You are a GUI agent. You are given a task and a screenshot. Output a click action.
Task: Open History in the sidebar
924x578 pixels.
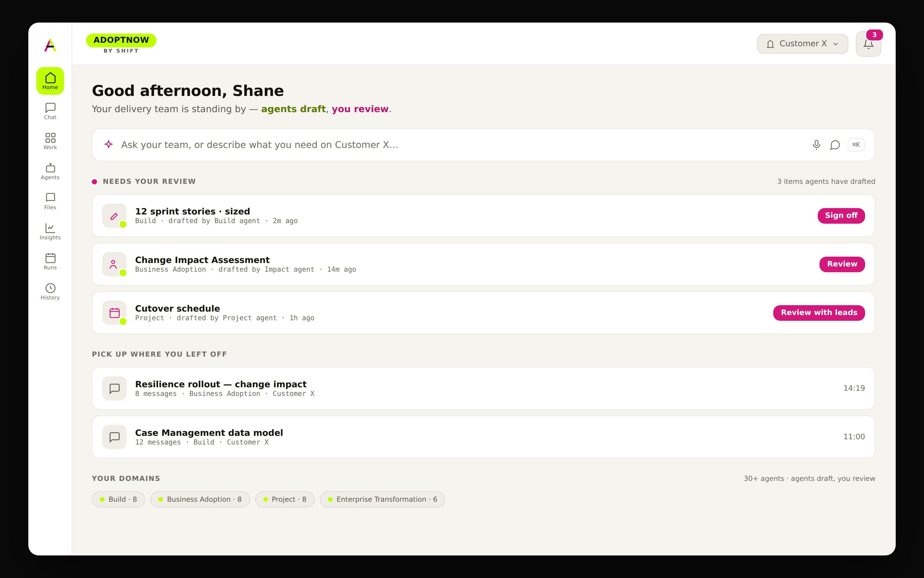50,291
